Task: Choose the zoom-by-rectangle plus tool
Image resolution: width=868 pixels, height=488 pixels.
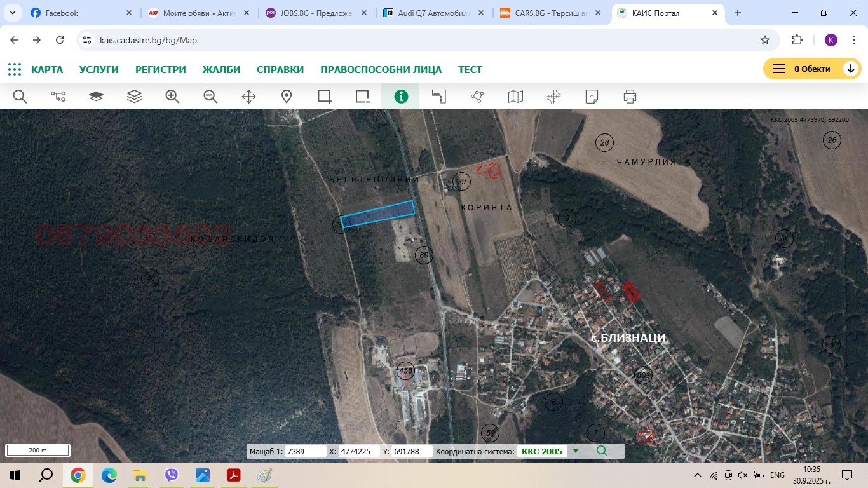Action: (325, 96)
